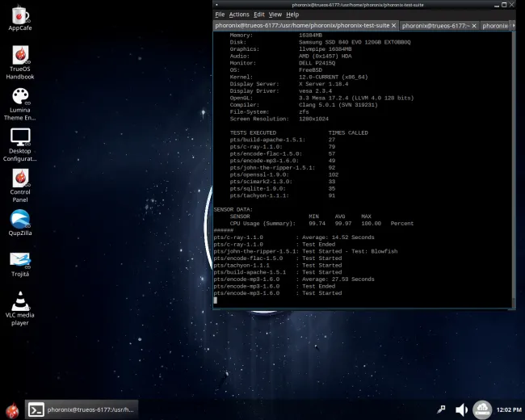Click the 'Screen Resolution:' line
Viewport: 525px width, 420px height.
[279, 119]
